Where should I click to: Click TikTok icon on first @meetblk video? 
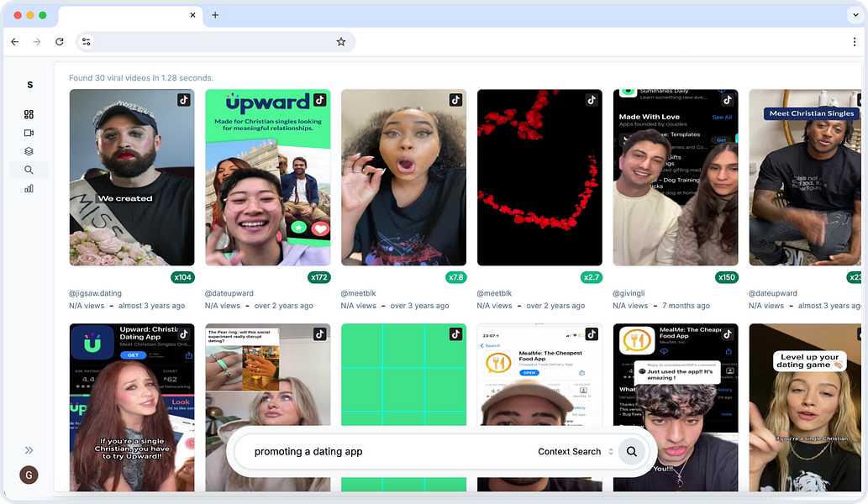coord(455,100)
